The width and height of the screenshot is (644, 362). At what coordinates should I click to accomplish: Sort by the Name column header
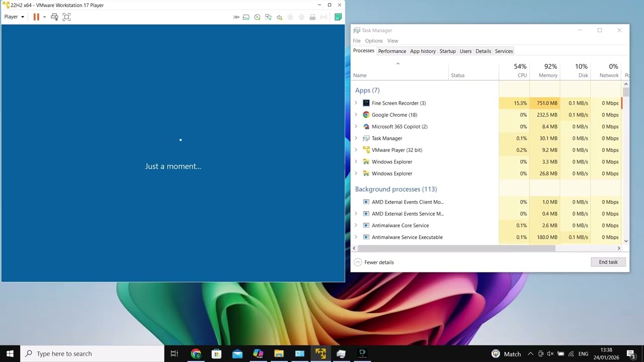coord(399,70)
